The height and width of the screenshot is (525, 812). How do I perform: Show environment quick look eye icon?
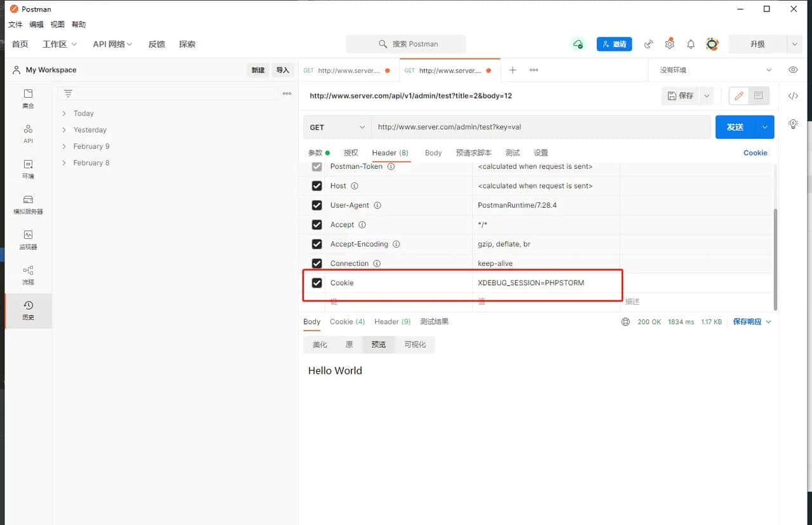(792, 70)
